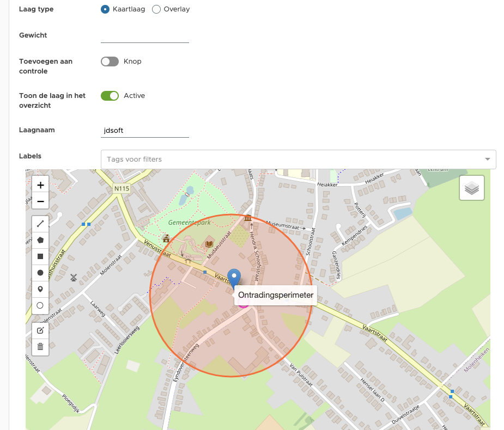Zoom out on the map
The height and width of the screenshot is (430, 504).
click(40, 202)
